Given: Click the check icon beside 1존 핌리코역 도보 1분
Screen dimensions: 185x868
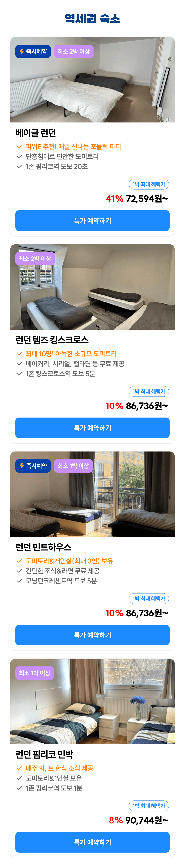Looking at the screenshot, I should [x=20, y=788].
